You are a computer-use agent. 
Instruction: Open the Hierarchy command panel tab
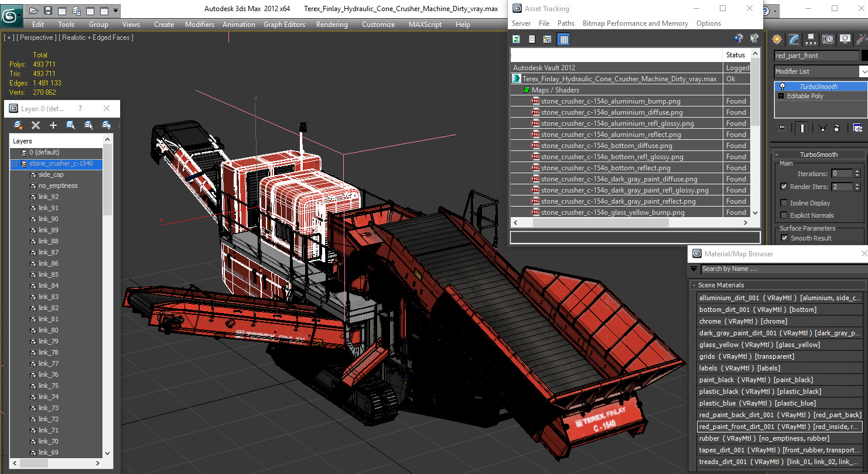(811, 39)
